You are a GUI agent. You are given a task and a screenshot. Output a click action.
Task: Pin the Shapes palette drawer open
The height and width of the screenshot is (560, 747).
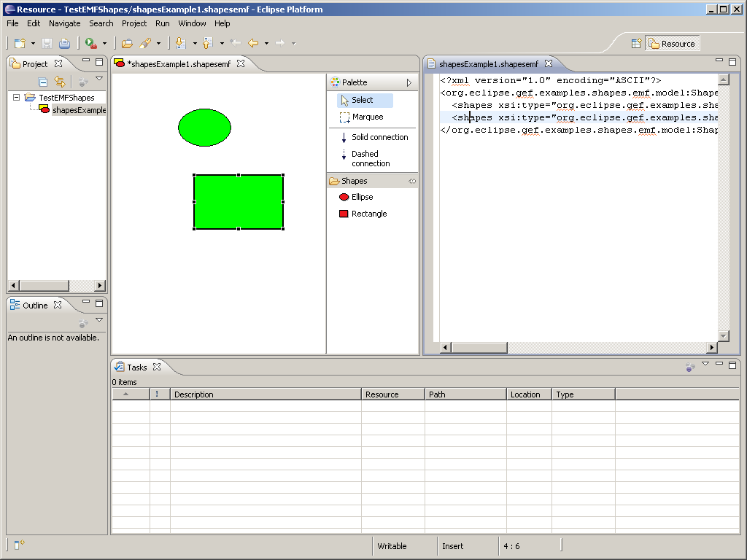tap(412, 181)
